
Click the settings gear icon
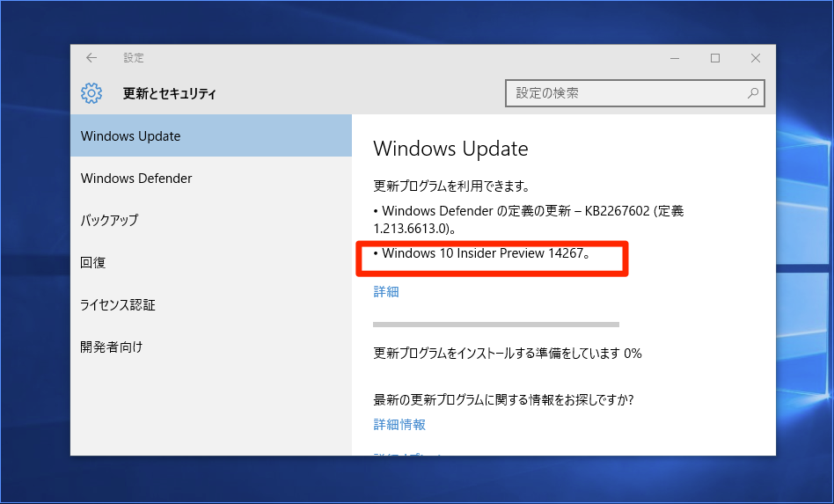coord(91,93)
